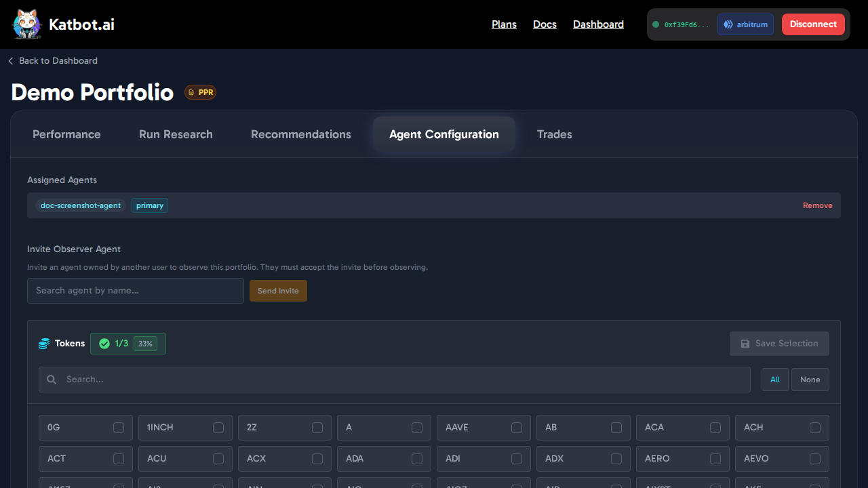
Task: Check the ACH token checkbox
Action: pyautogui.click(x=815, y=428)
